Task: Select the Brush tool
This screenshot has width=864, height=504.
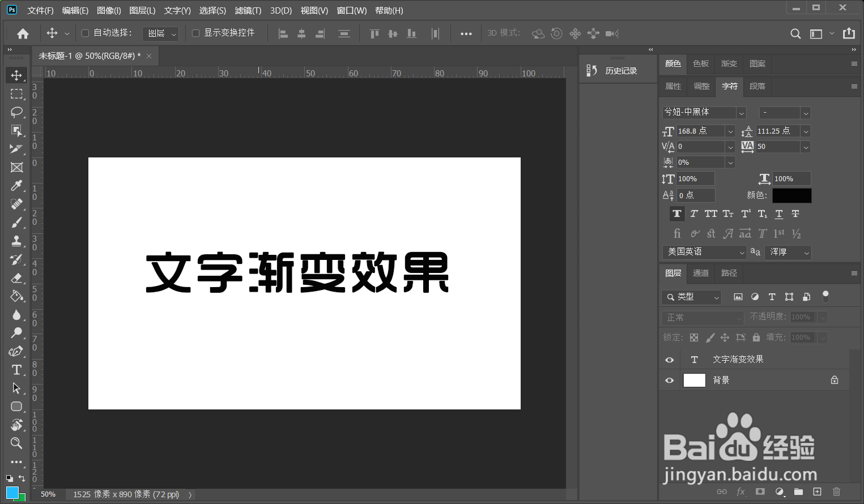Action: [x=16, y=223]
